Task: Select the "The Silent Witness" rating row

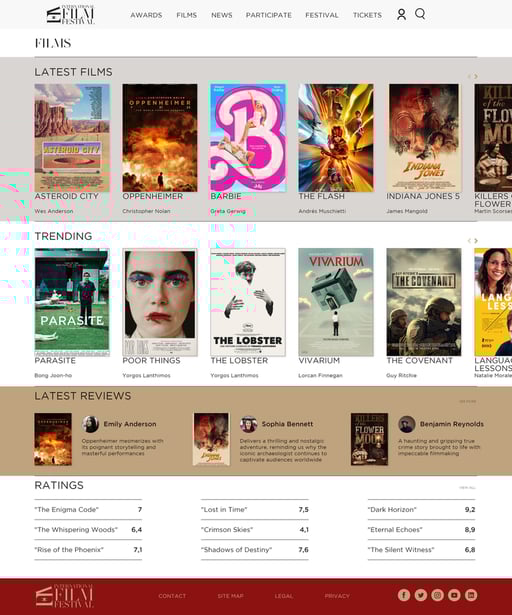Action: (x=421, y=549)
